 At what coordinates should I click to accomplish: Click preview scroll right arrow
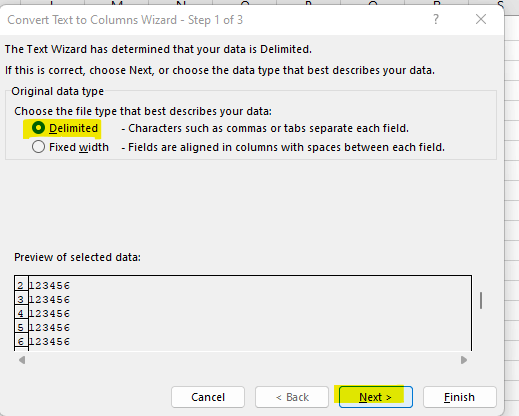tap(464, 360)
